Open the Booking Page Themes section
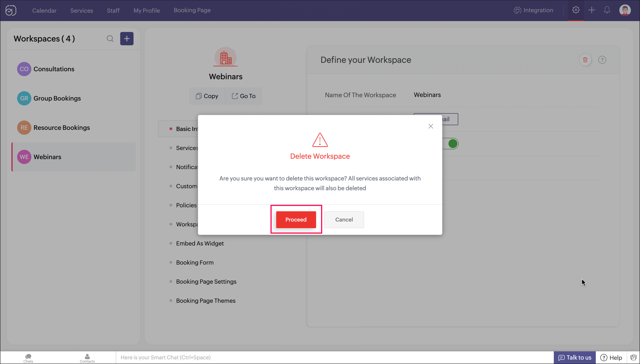This screenshot has height=364, width=640. click(206, 301)
